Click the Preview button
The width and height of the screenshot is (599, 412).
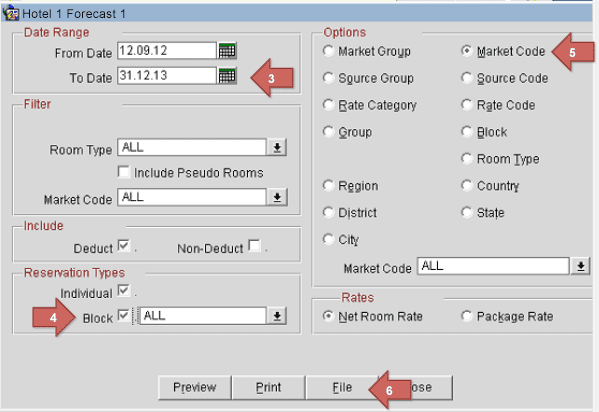195,388
